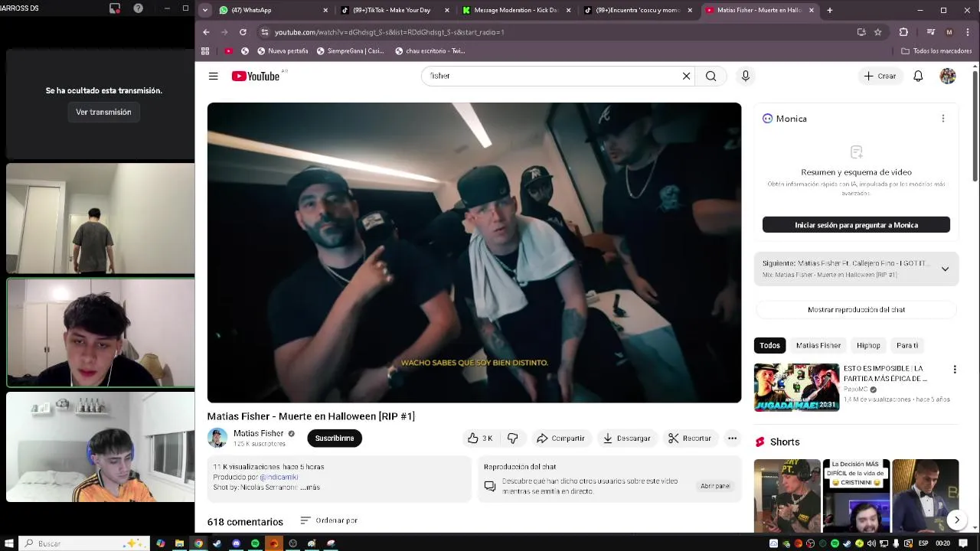Bookmark this page with the star
This screenshot has height=551, width=980.
pos(878,32)
